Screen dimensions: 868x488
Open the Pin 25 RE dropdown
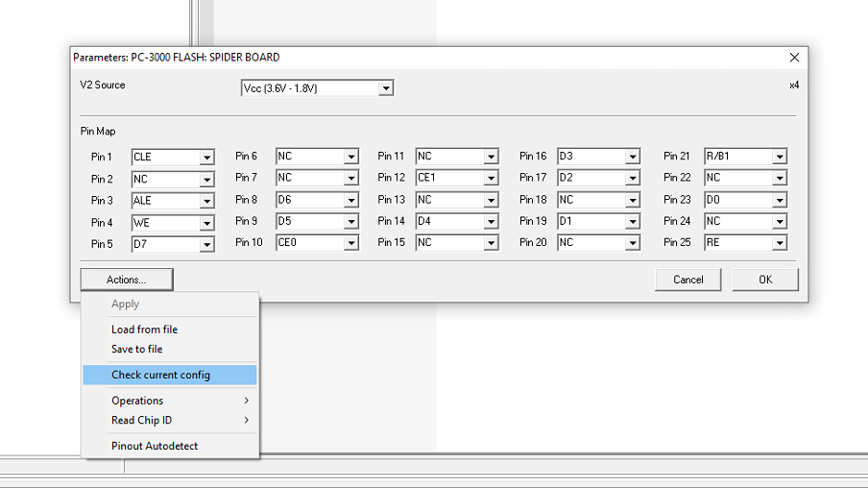pyautogui.click(x=779, y=243)
